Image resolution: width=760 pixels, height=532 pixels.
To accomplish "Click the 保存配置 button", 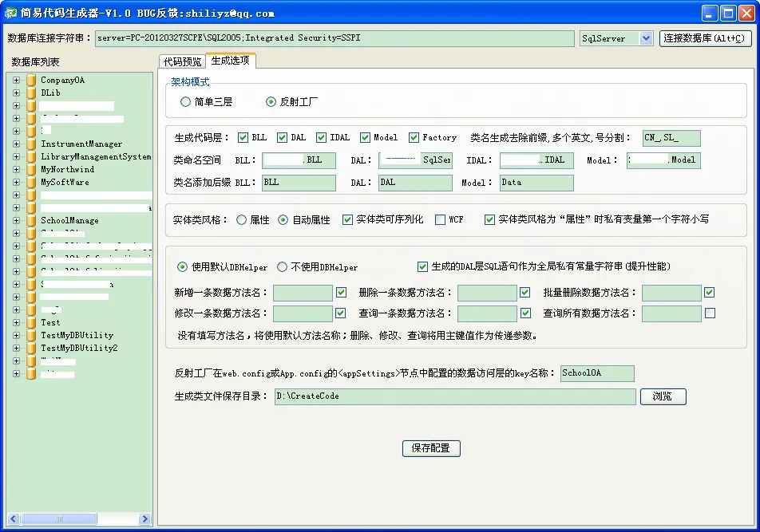I will click(x=431, y=448).
